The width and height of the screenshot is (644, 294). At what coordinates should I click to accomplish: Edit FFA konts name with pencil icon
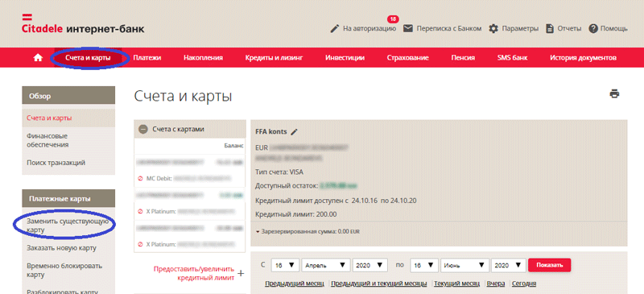(x=294, y=132)
